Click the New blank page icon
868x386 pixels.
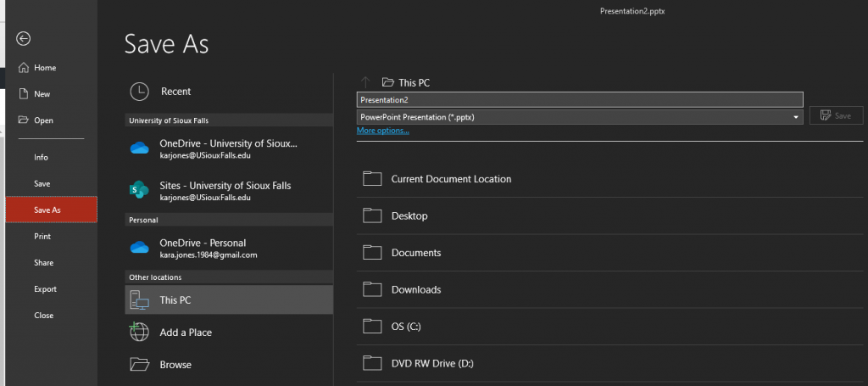point(23,93)
